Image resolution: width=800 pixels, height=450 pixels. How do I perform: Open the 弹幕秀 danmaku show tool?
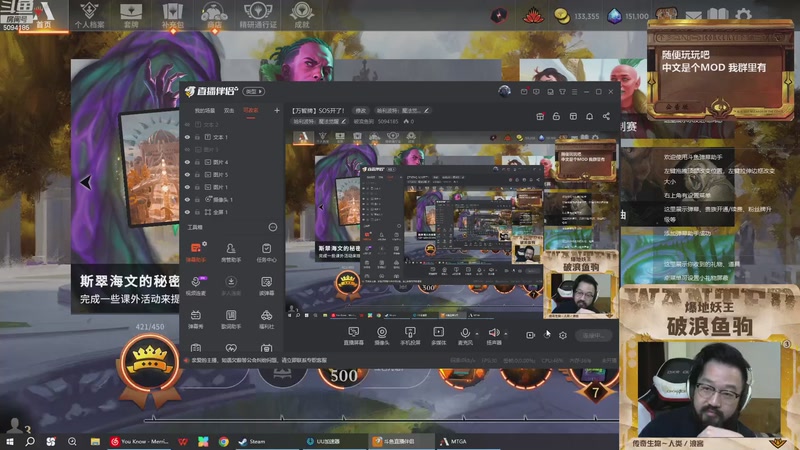196,319
